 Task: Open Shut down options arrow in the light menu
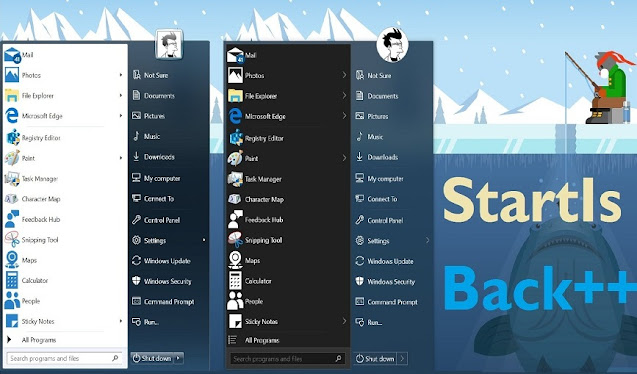(x=178, y=358)
